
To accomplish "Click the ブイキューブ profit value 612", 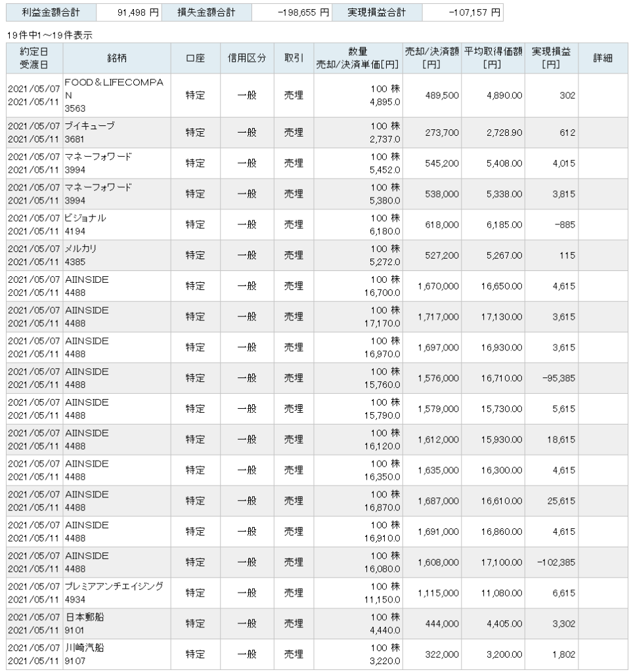I will click(567, 133).
